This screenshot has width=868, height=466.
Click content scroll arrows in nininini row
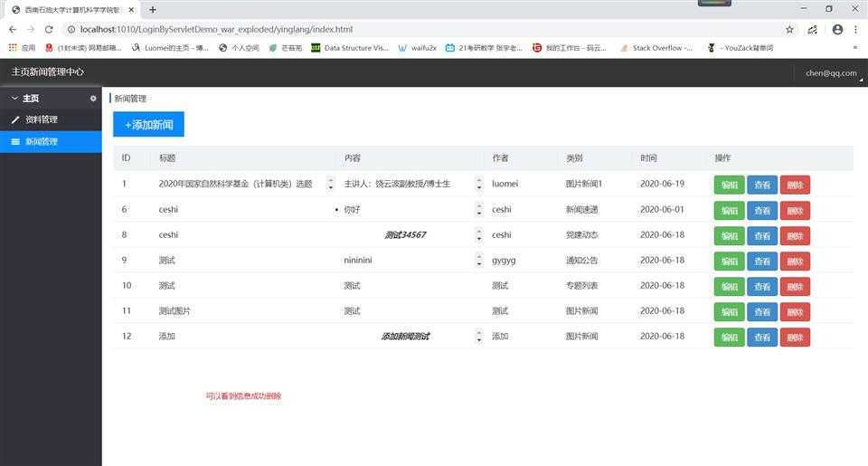(x=479, y=260)
